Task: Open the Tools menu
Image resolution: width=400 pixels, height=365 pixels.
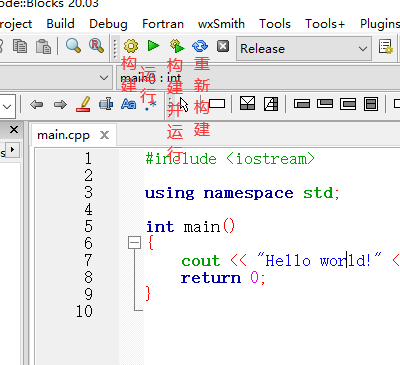Action: pyautogui.click(x=275, y=24)
